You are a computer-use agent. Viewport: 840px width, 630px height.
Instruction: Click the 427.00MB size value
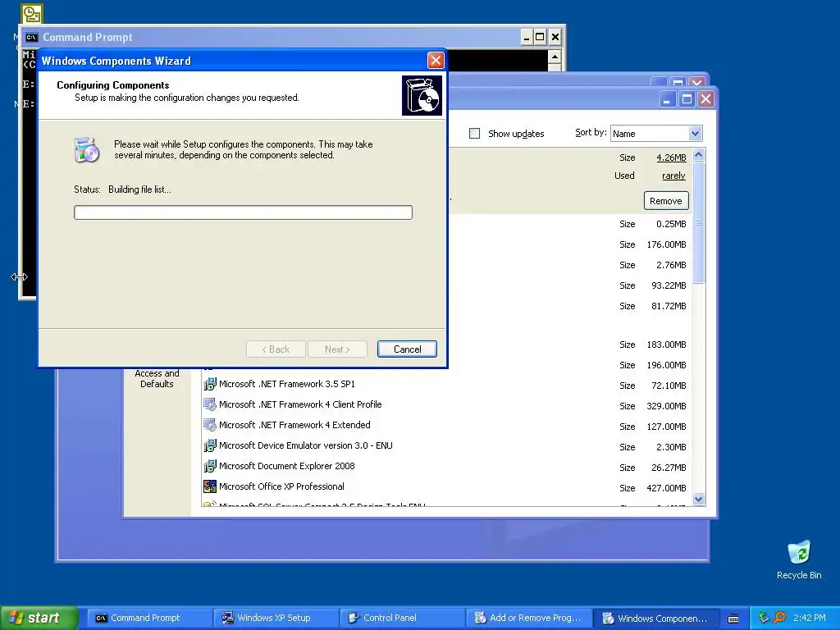click(x=666, y=488)
